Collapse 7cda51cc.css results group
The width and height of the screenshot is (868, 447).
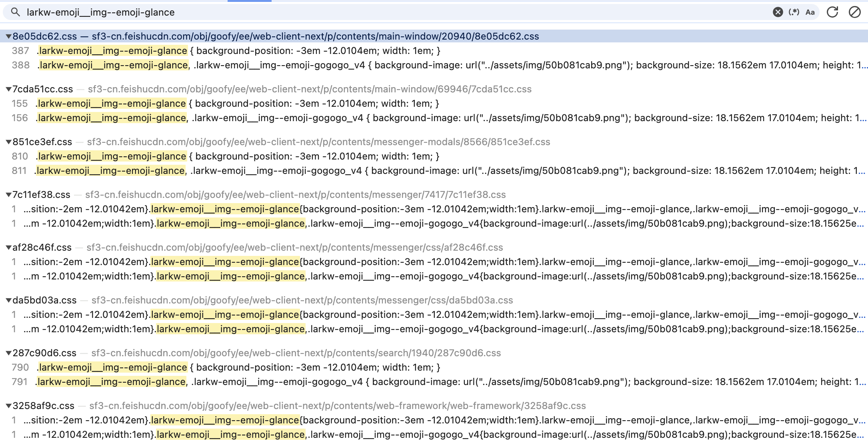[x=8, y=89]
